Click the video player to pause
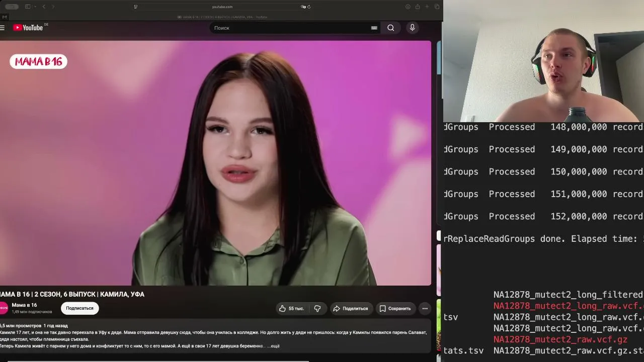The height and width of the screenshot is (362, 644). tap(215, 163)
